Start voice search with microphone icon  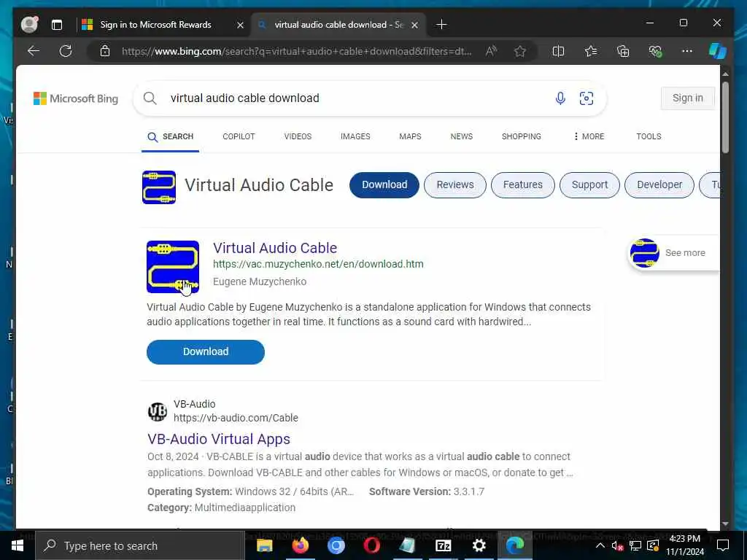560,98
